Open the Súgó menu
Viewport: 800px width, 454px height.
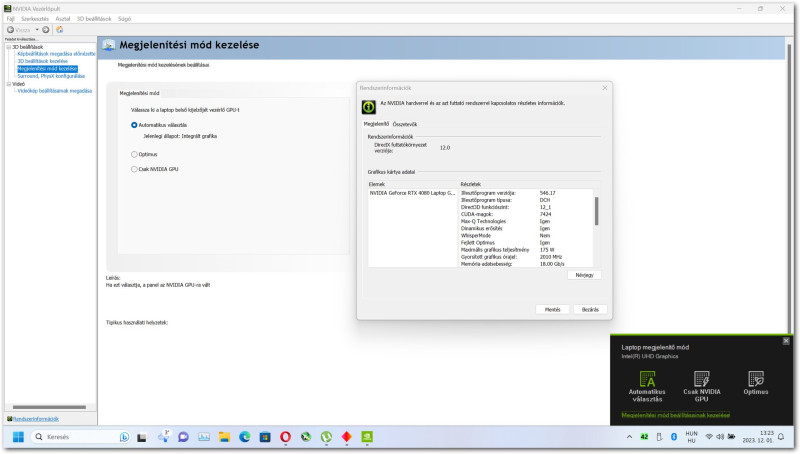coord(124,19)
